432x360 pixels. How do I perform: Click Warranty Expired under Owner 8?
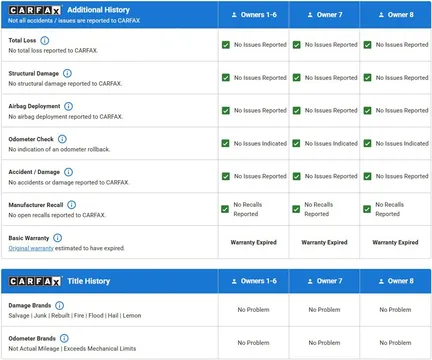tap(395, 242)
